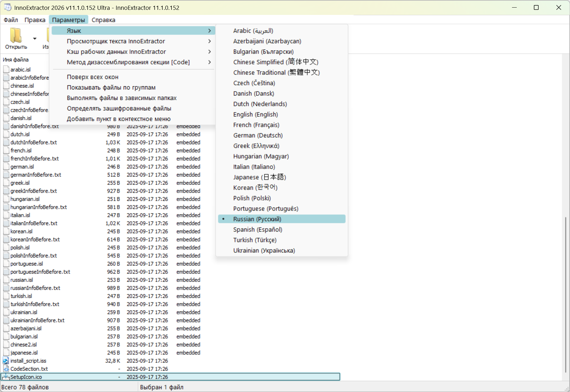Select Danish (Dansk) language

pyautogui.click(x=282, y=94)
